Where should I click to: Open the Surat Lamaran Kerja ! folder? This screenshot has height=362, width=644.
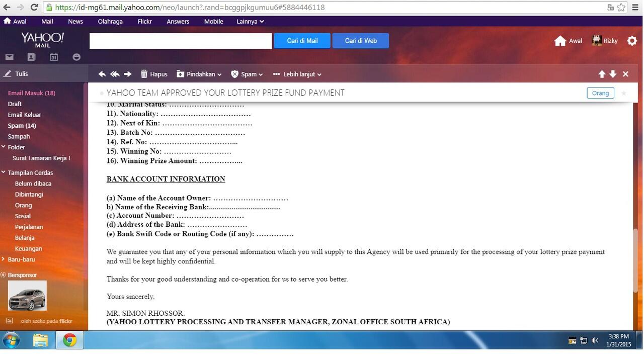pos(41,158)
